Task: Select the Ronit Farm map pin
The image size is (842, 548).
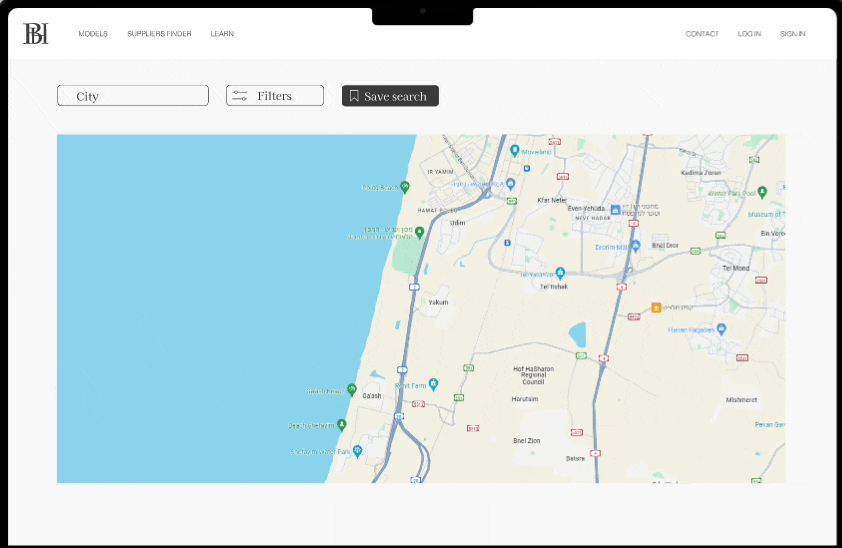Action: [433, 384]
